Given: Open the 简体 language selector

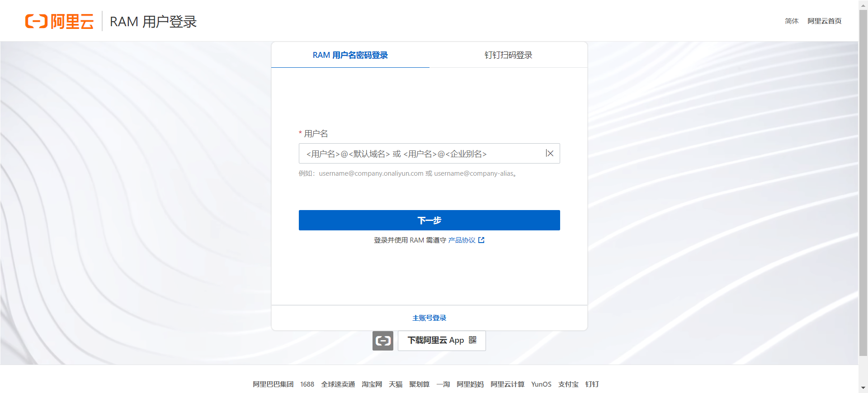Looking at the screenshot, I should [792, 21].
